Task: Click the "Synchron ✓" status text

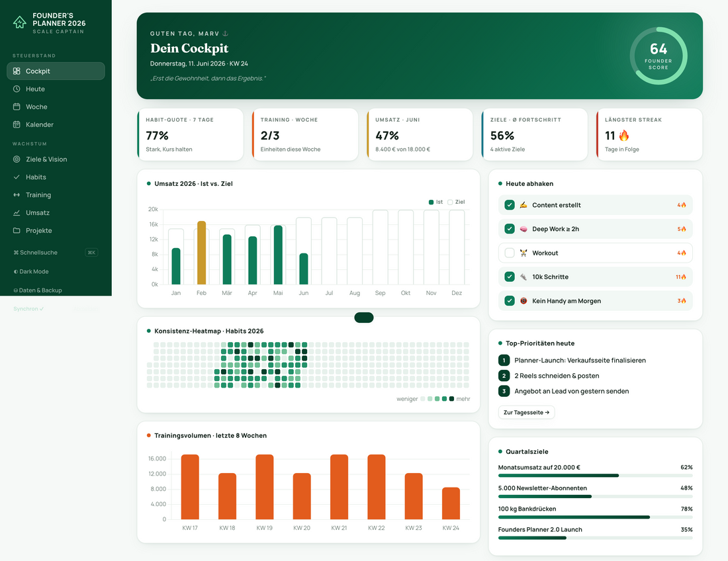Action: (28, 308)
